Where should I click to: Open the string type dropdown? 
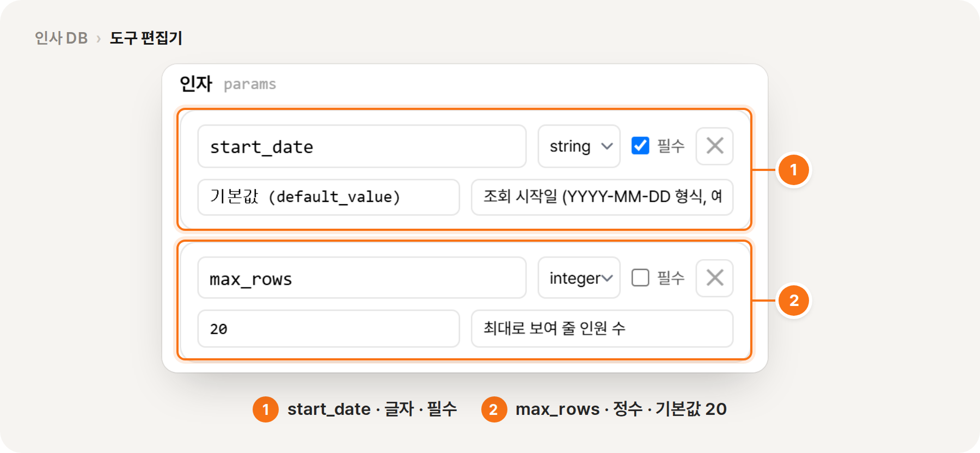point(579,146)
